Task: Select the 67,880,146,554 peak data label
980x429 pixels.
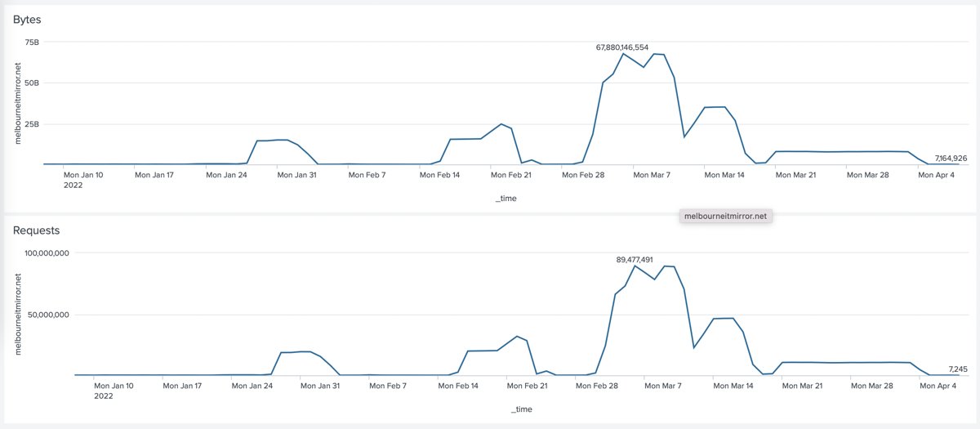Action: [x=621, y=47]
